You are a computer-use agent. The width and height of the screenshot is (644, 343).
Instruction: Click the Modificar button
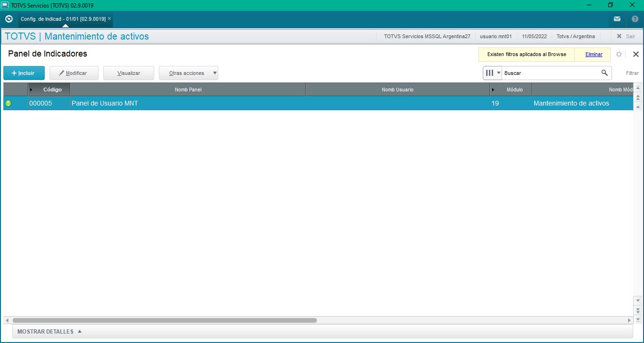74,73
